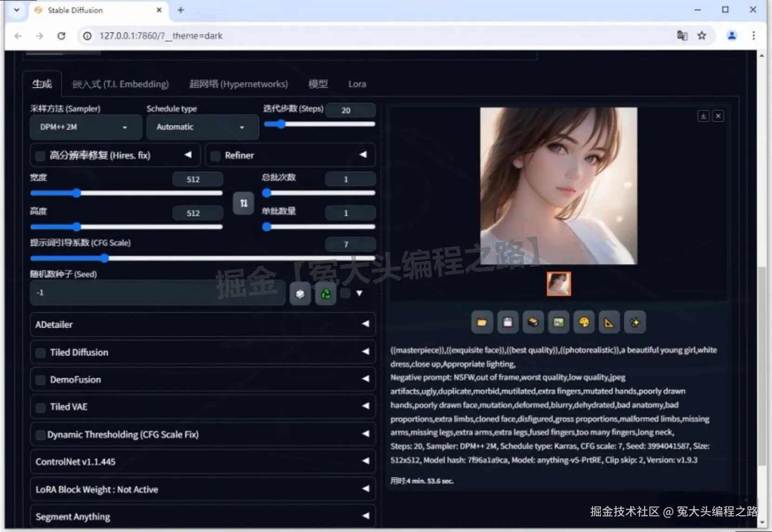Reuse last seed with the recycle icon
This screenshot has width=772, height=532.
coord(326,293)
